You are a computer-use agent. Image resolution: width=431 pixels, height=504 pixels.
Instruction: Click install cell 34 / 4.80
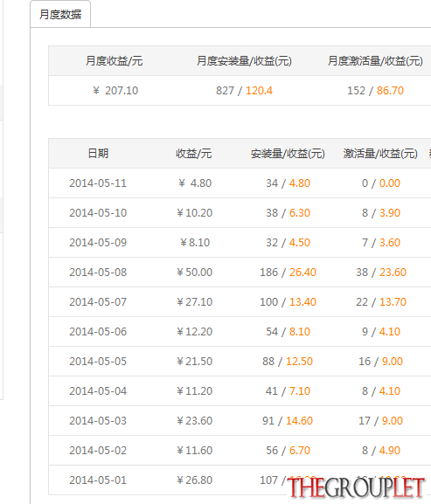click(x=288, y=183)
